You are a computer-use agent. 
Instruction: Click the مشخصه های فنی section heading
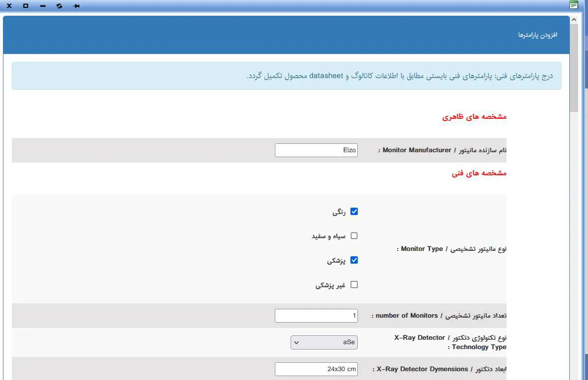[x=479, y=173]
